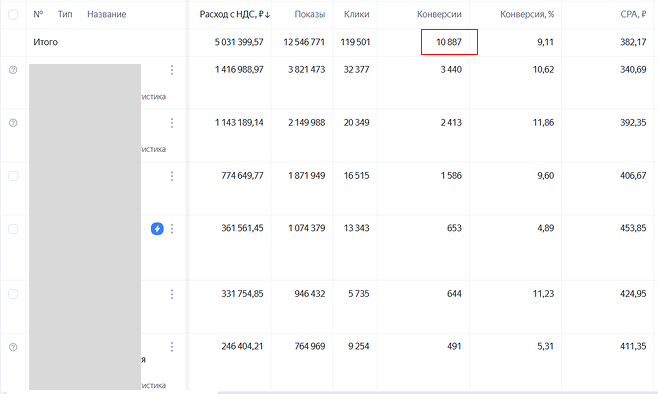658x406 pixels.
Task: Sort by Конверсия, % column header
Action: pyautogui.click(x=527, y=15)
